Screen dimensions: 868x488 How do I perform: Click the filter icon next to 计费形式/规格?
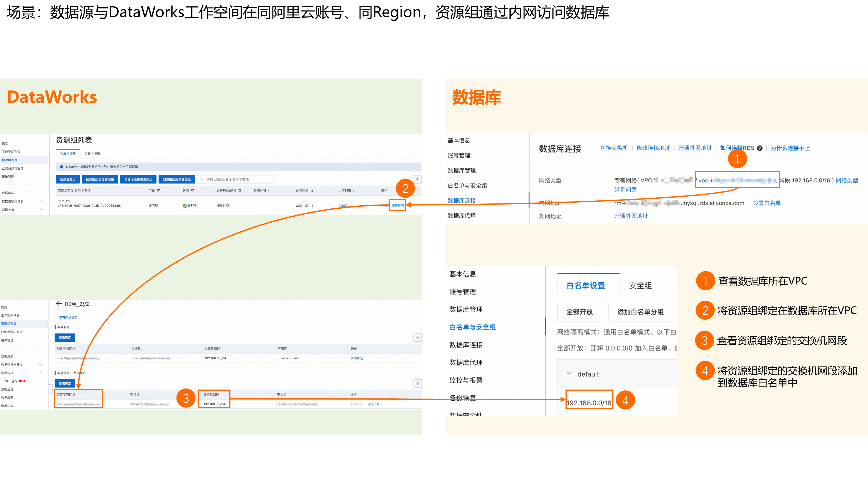coord(240,191)
